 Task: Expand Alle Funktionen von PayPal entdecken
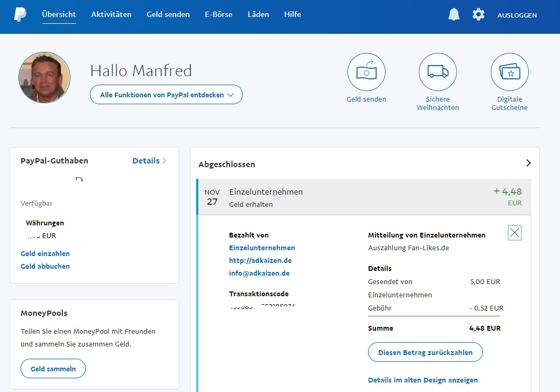click(x=166, y=95)
